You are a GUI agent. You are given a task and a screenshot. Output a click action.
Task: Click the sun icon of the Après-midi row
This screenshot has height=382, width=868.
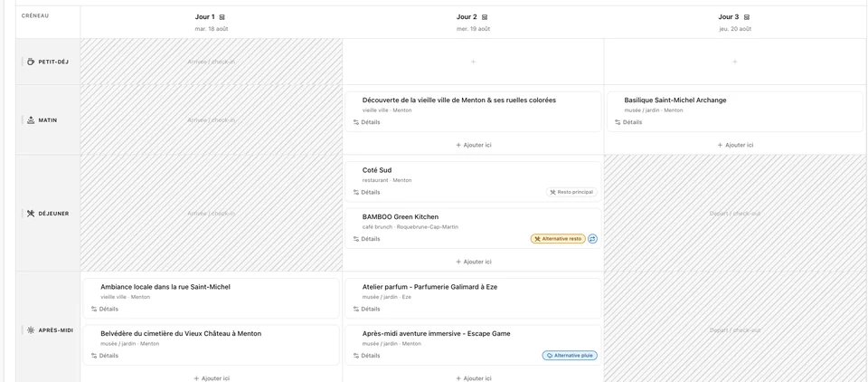tap(31, 329)
